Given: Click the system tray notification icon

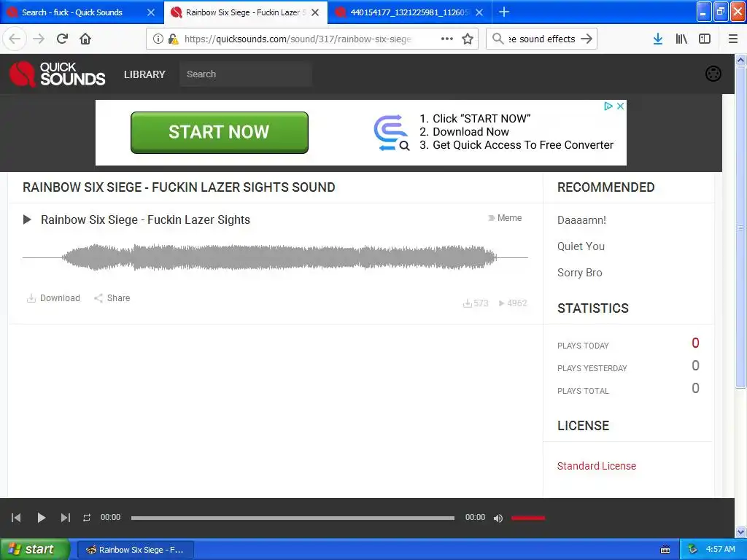Looking at the screenshot, I should pos(693,550).
